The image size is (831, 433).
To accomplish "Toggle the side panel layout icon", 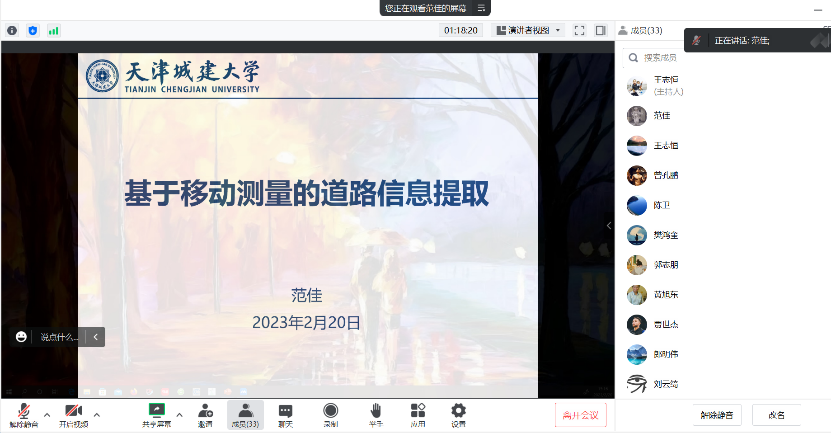I will point(600,31).
